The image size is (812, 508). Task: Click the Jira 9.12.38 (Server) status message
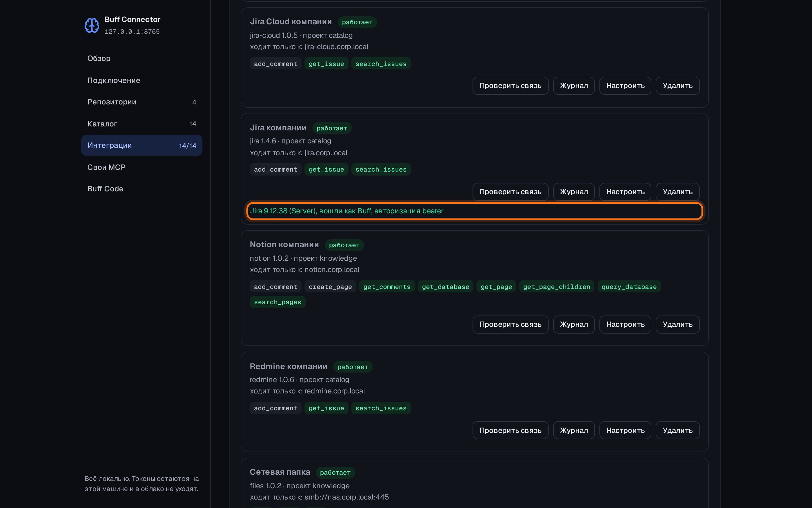click(347, 211)
